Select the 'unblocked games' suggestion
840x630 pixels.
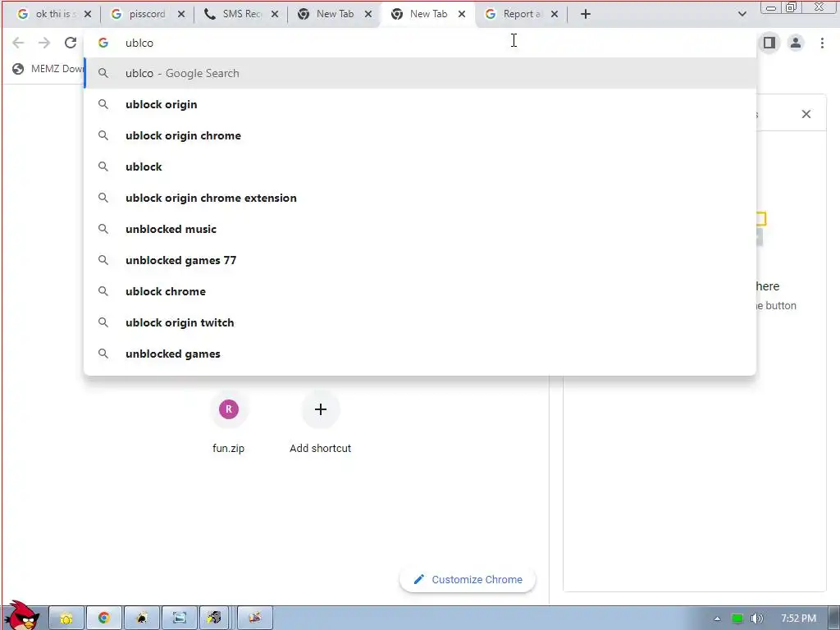(x=420, y=354)
